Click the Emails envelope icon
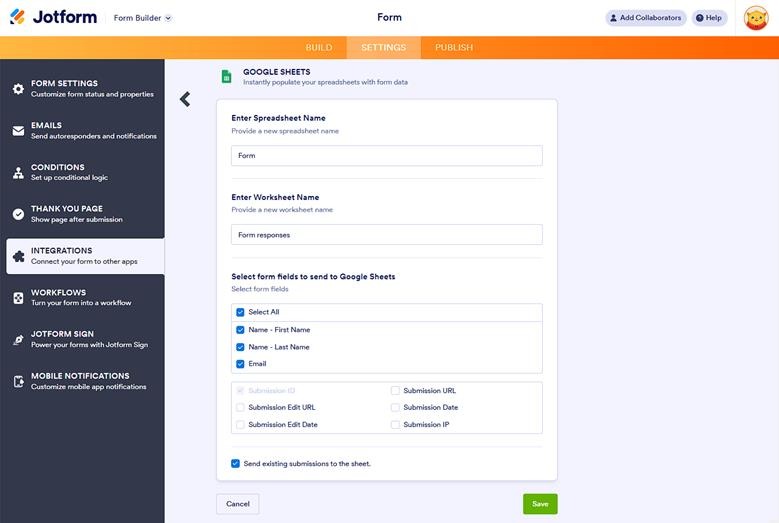779x523 pixels. click(18, 131)
